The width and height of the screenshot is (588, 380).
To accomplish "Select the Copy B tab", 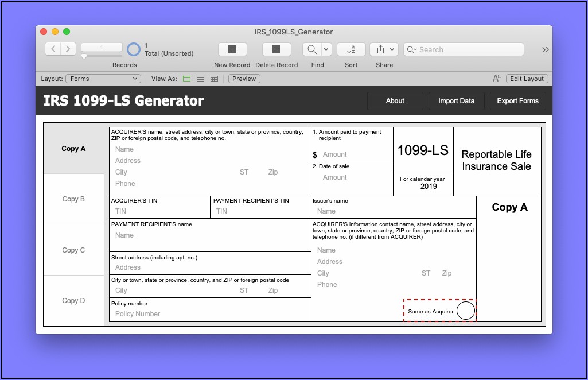I will 73,199.
